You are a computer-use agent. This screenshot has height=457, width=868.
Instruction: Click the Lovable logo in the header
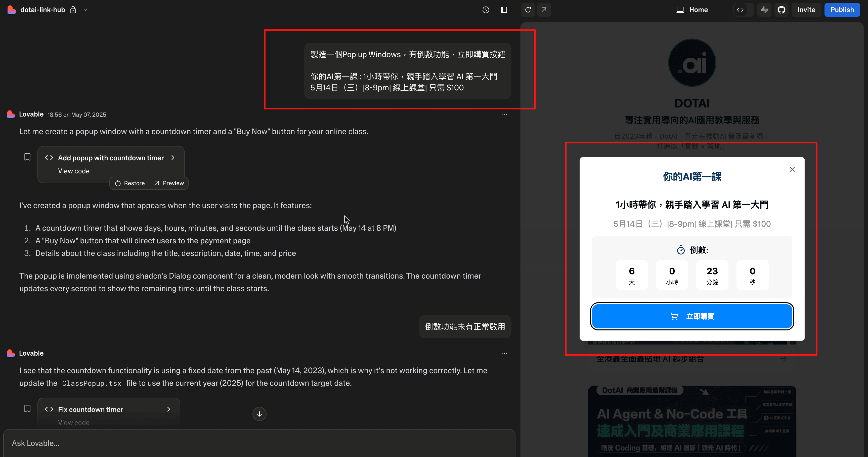[12, 10]
